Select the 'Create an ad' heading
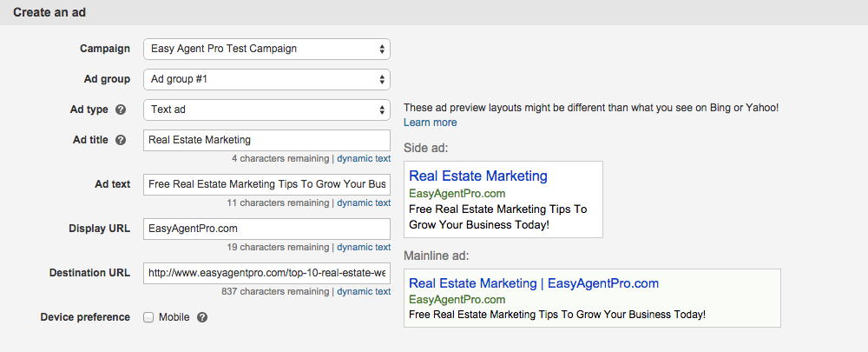Screen dimensions: 868x352 point(49,12)
